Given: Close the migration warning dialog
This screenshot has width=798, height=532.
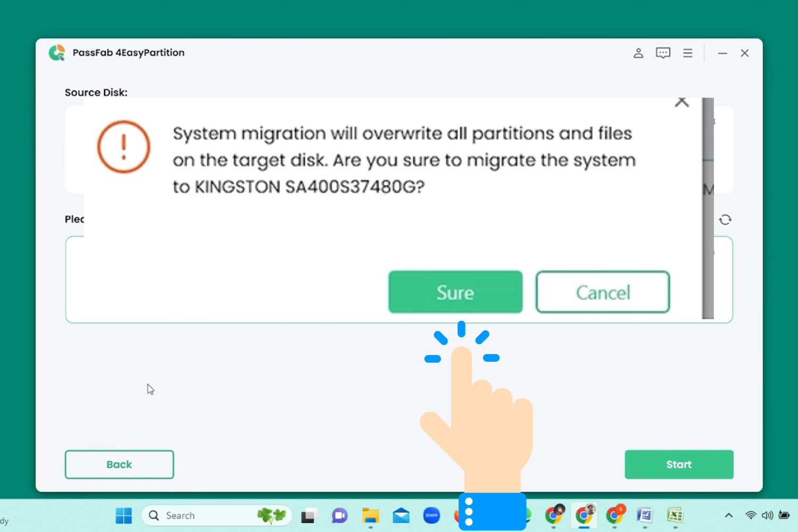Looking at the screenshot, I should tap(681, 102).
